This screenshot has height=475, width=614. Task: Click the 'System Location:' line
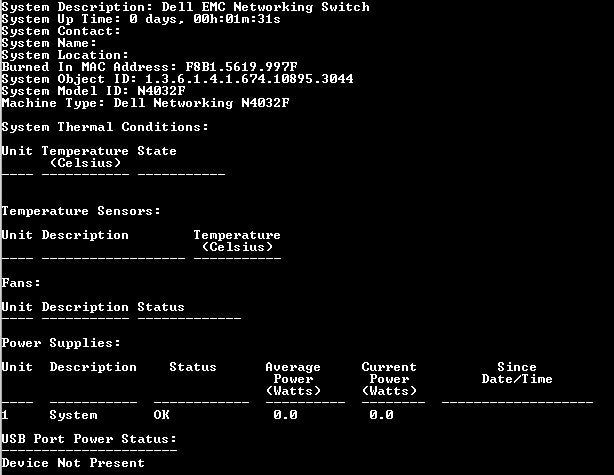coord(65,55)
